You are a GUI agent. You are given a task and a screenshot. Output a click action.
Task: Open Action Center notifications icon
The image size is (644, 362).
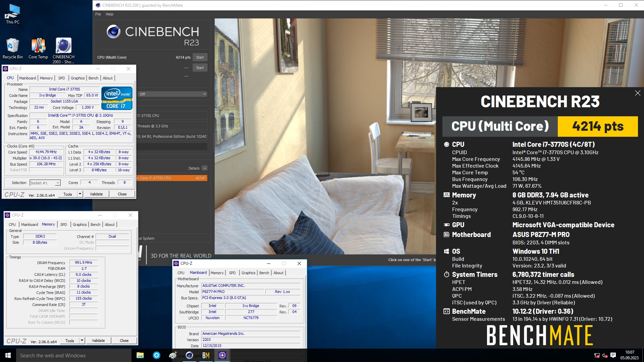coord(613,356)
